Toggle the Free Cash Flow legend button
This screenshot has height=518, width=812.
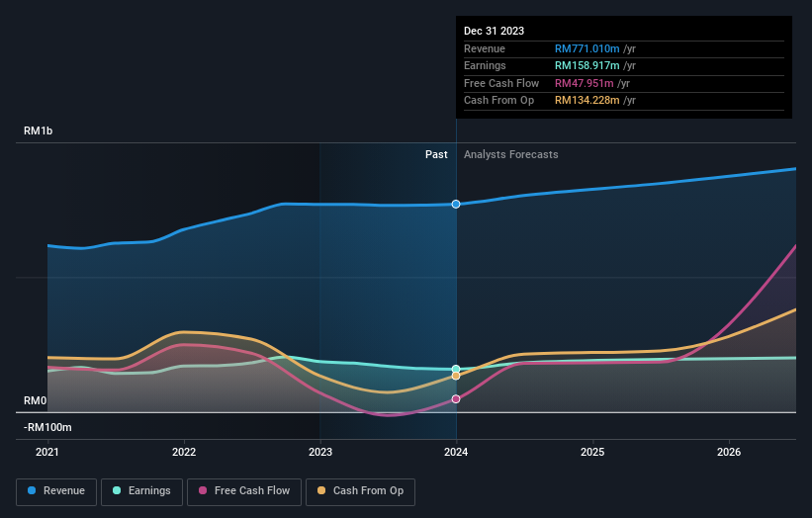click(x=244, y=491)
